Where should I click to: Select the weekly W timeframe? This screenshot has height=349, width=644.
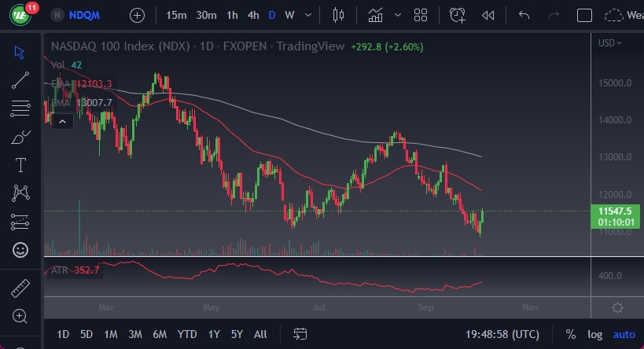(289, 16)
